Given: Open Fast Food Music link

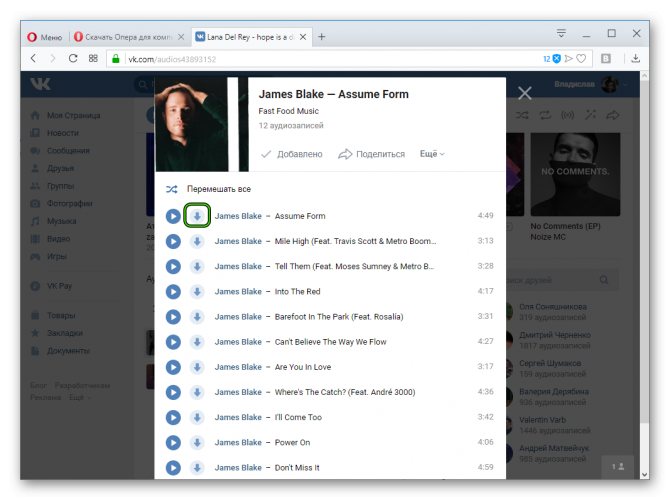Looking at the screenshot, I should (288, 111).
